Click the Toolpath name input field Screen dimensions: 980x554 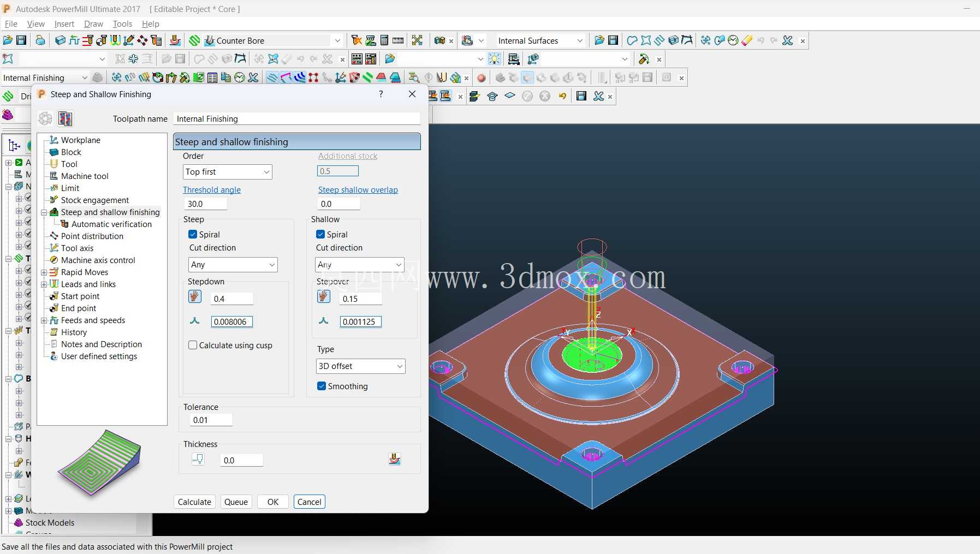[x=296, y=118]
